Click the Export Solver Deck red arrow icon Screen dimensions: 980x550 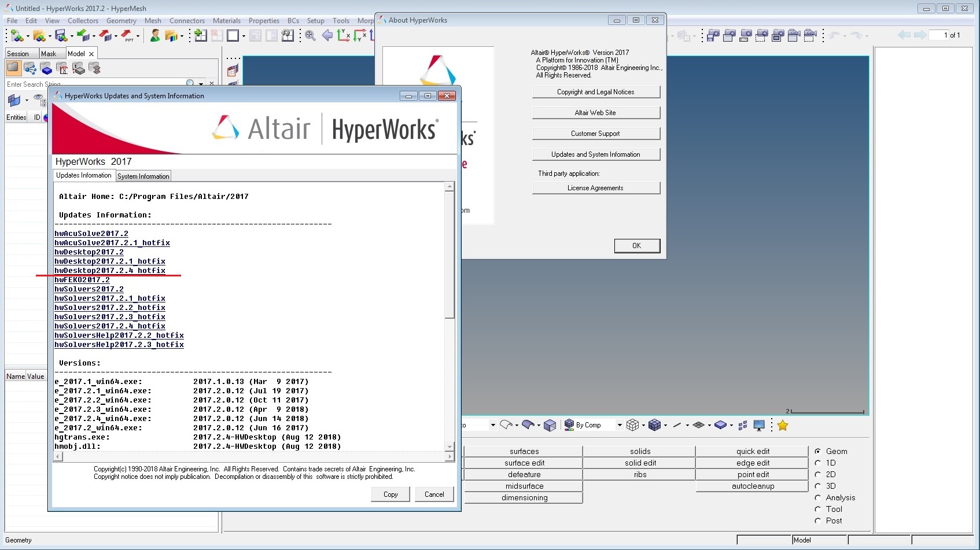[x=105, y=36]
